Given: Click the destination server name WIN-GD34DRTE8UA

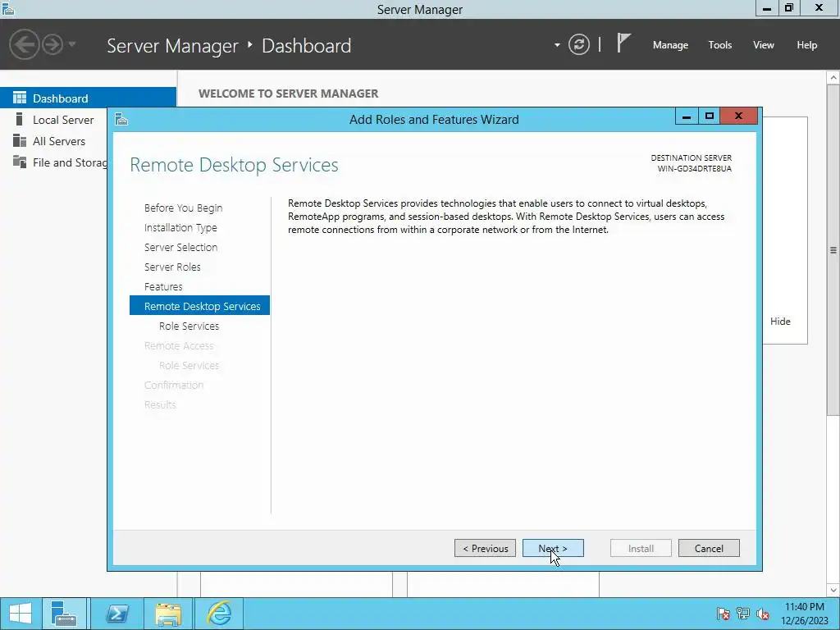Looking at the screenshot, I should click(x=694, y=169).
